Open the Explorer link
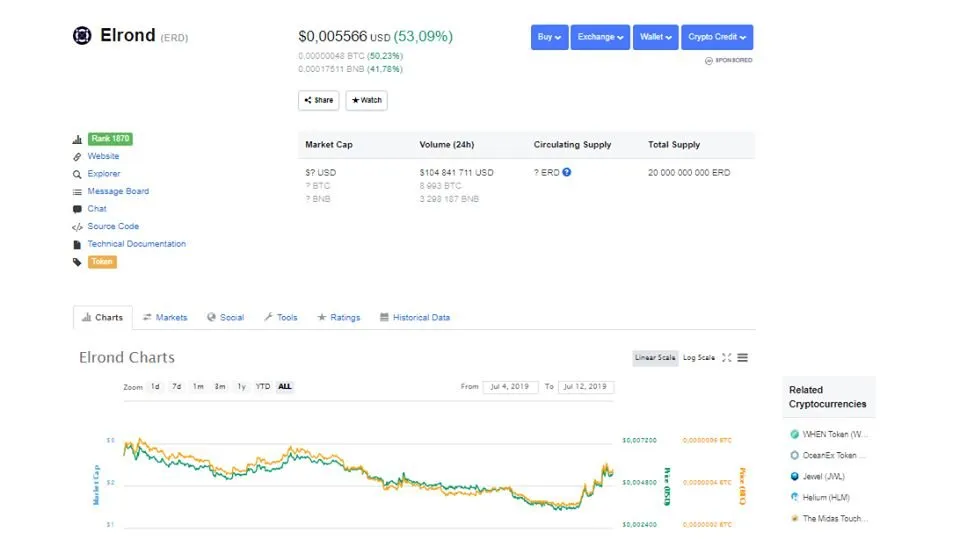 pyautogui.click(x=104, y=174)
